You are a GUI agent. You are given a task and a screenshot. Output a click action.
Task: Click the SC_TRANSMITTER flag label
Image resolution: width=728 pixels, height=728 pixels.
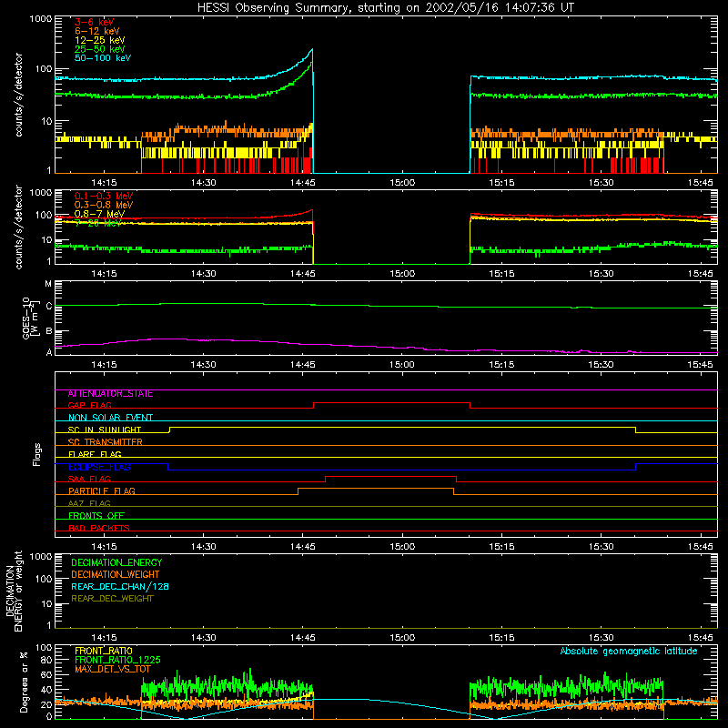coord(105,442)
